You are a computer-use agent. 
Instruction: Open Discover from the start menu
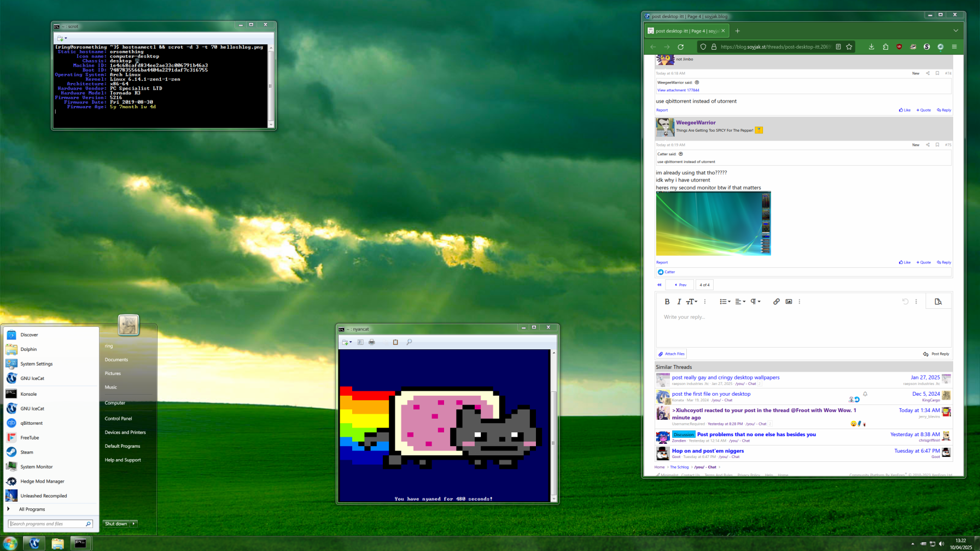[51, 335]
